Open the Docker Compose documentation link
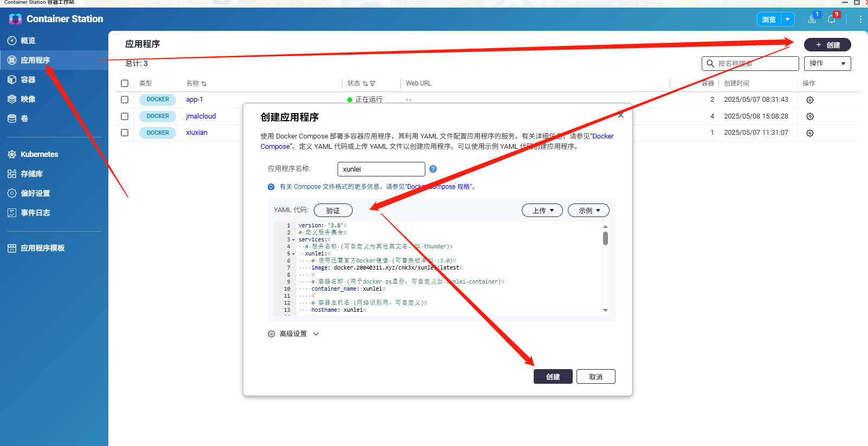Viewport: 868px width, 446px height. point(603,136)
